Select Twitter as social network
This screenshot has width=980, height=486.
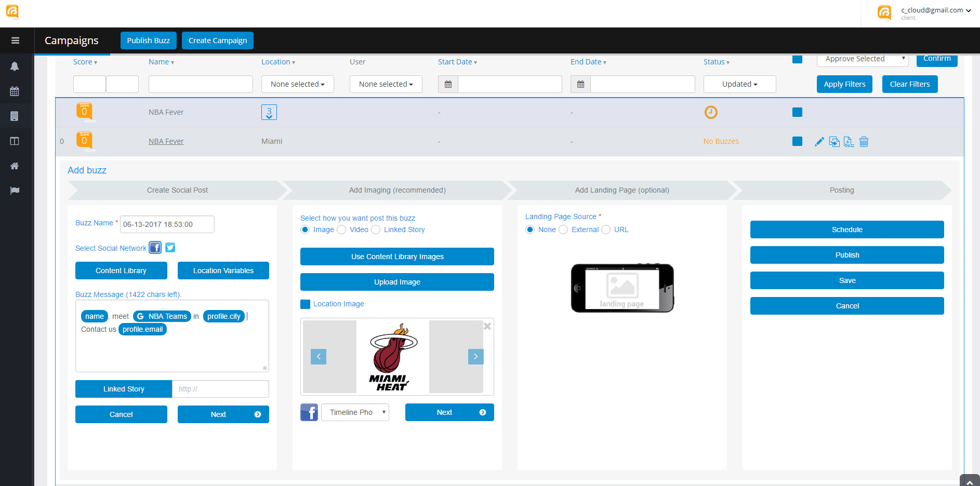coord(170,248)
